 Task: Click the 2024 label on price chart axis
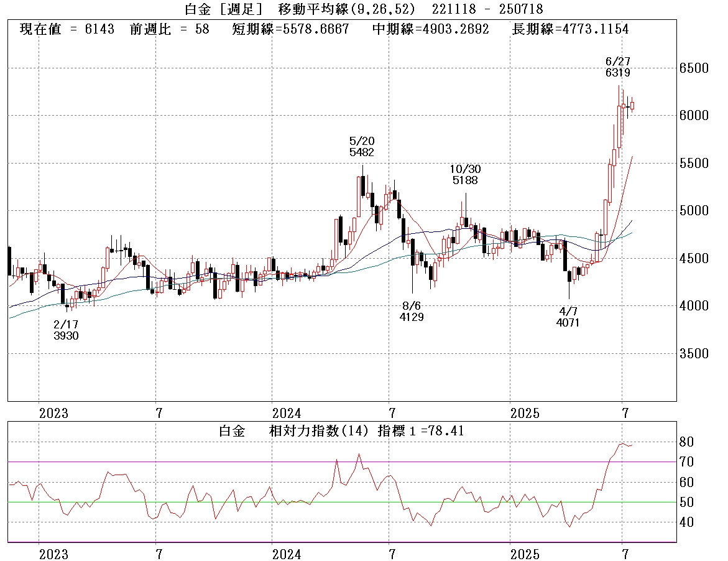click(286, 414)
